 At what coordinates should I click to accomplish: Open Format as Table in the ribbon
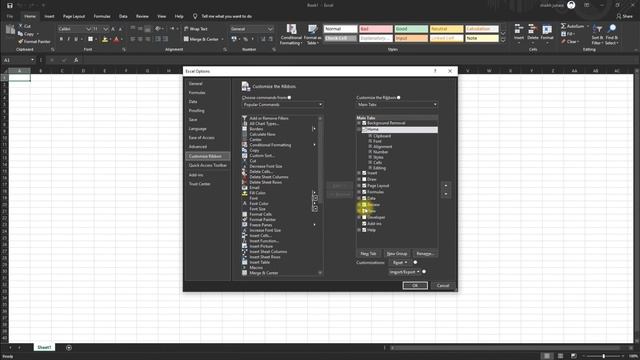[x=313, y=34]
